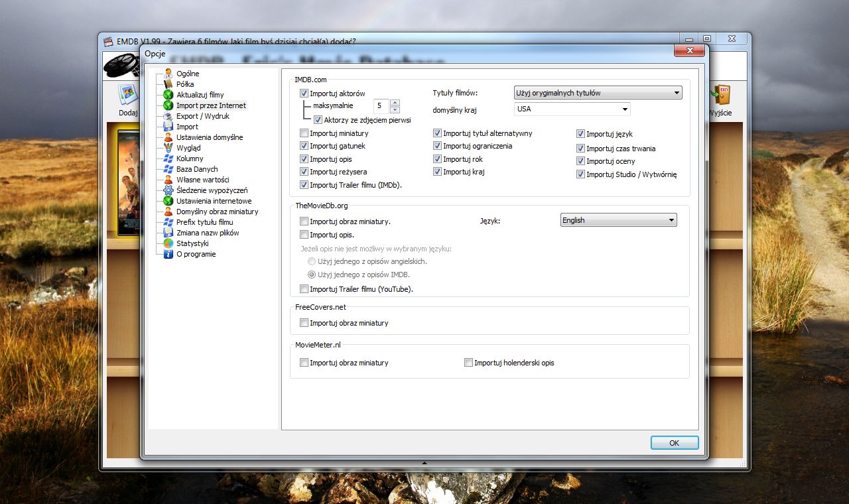Screen dimensions: 849x504
Task: Disable Importuj Trailer filmu (IMDb) checkbox
Action: [x=304, y=185]
